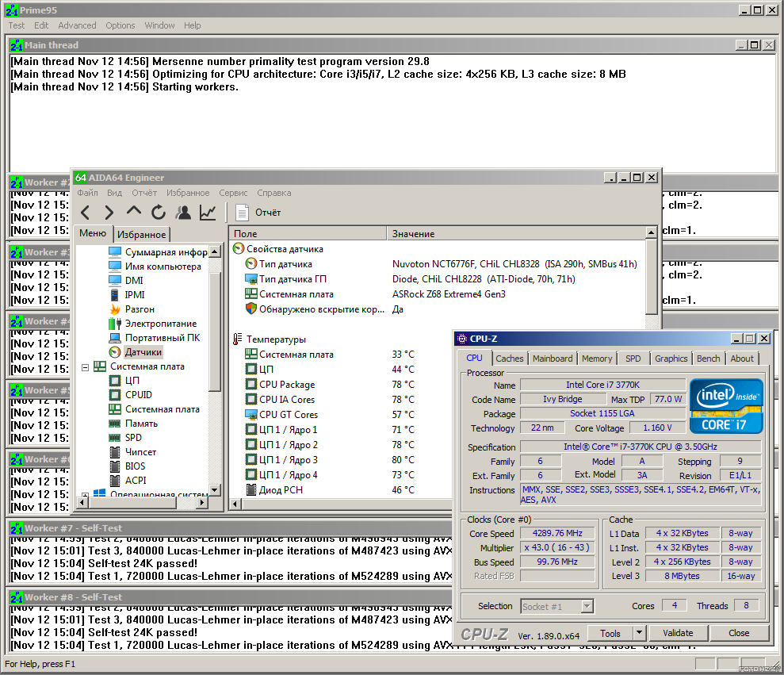Open AIDA64 graph chart icon
The width and height of the screenshot is (784, 675).
[x=208, y=213]
